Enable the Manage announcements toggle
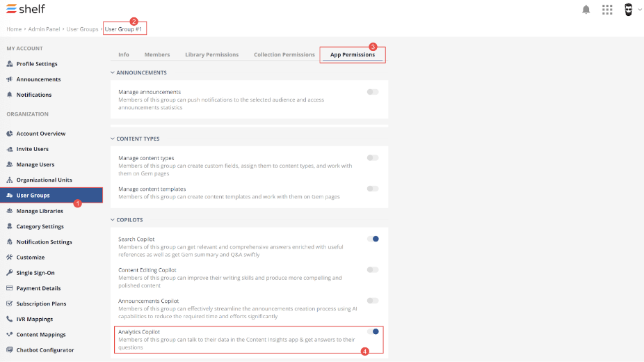Screen dimensions: 644x362 click(373, 92)
